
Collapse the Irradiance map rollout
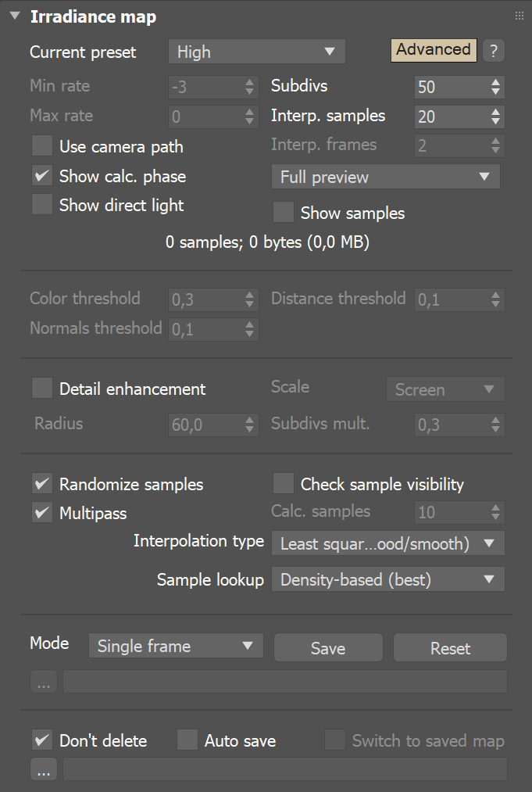(14, 15)
